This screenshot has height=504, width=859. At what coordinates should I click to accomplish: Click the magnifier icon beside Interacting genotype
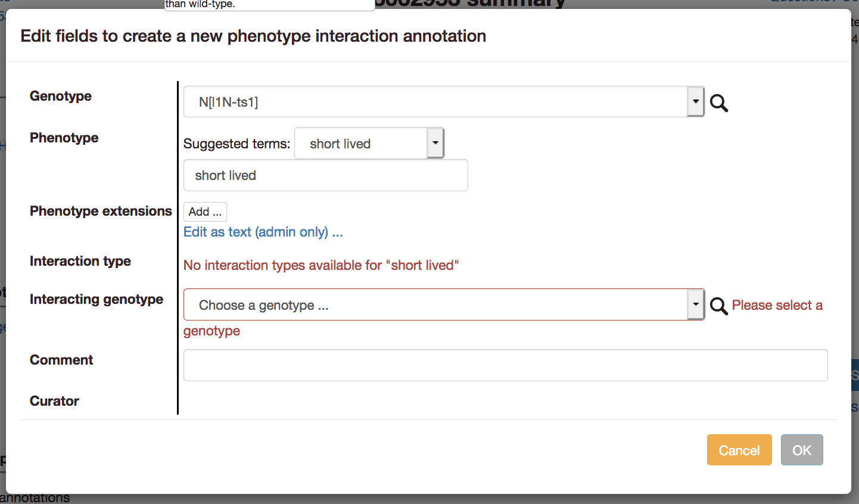718,305
